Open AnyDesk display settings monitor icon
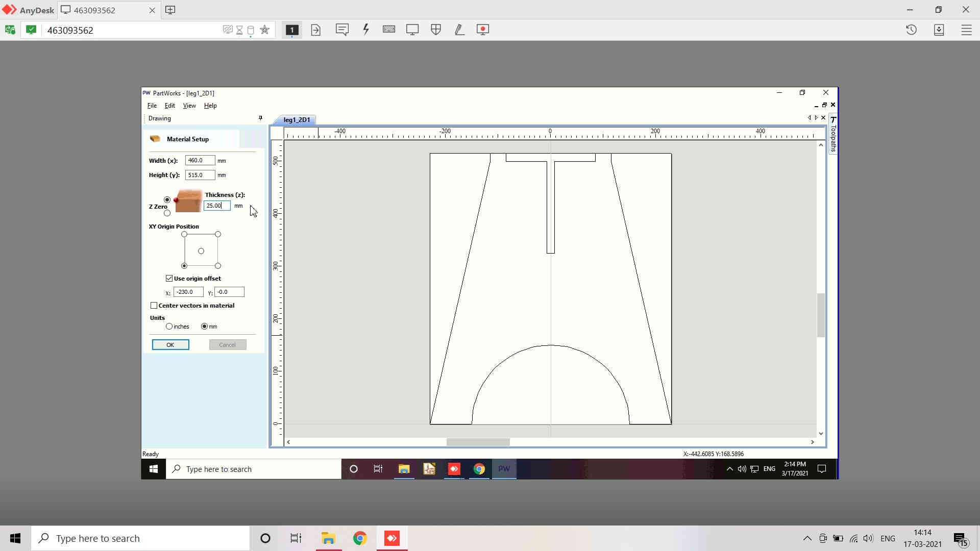This screenshot has height=551, width=980. click(412, 30)
